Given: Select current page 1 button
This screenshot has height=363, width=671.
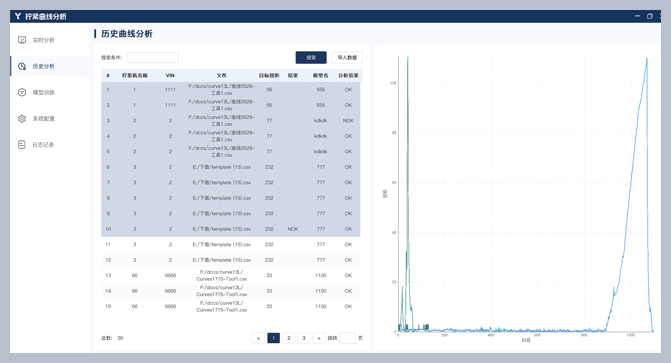Looking at the screenshot, I should [273, 338].
